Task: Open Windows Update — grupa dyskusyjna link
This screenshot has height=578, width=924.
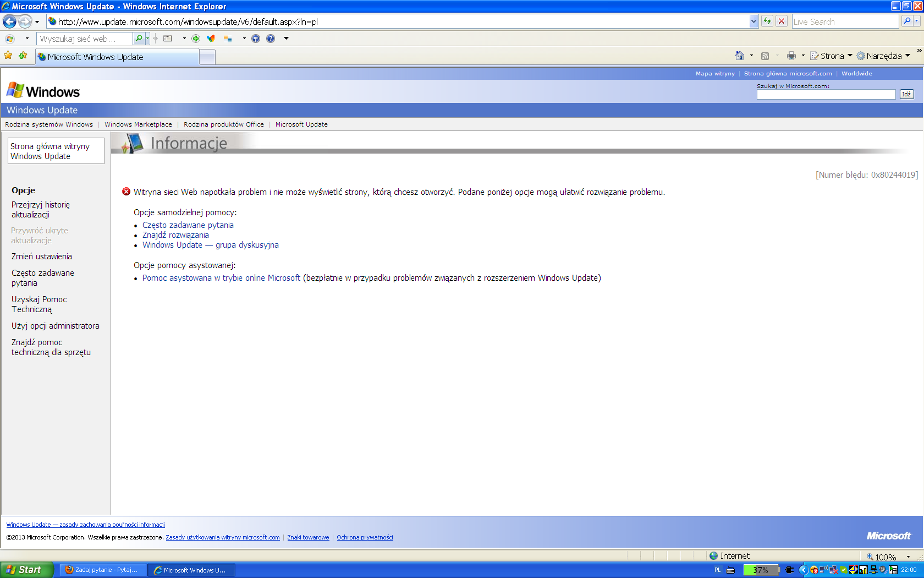Action: click(x=211, y=245)
